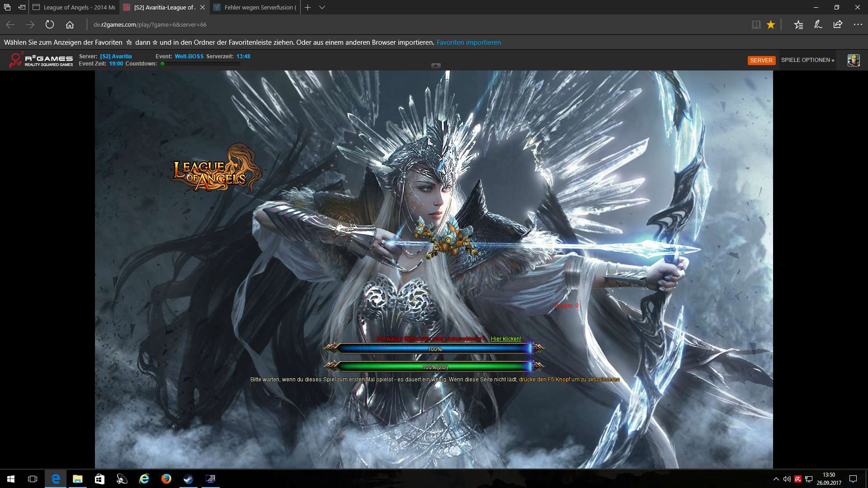Click the address bar URL

coord(150,25)
